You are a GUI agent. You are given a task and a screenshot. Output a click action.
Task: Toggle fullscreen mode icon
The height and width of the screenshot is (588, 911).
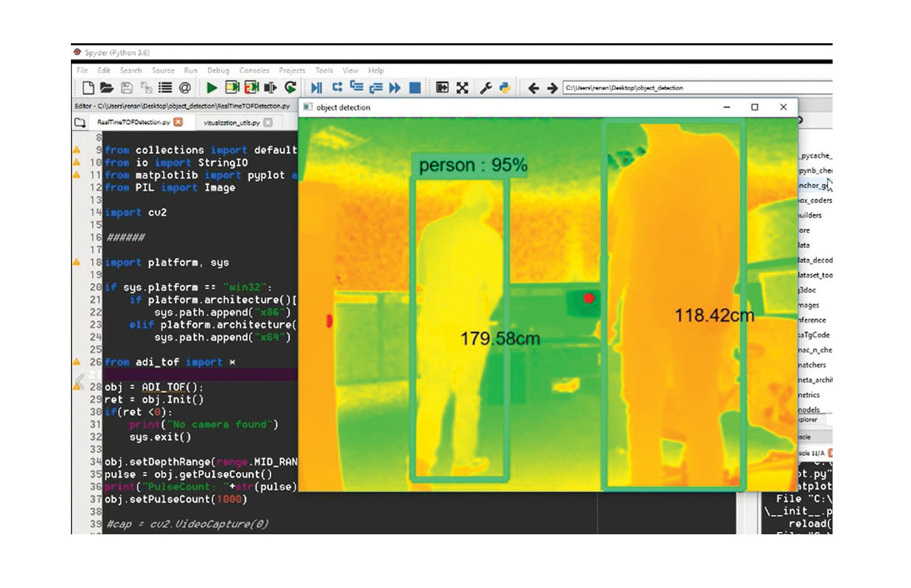pyautogui.click(x=462, y=88)
